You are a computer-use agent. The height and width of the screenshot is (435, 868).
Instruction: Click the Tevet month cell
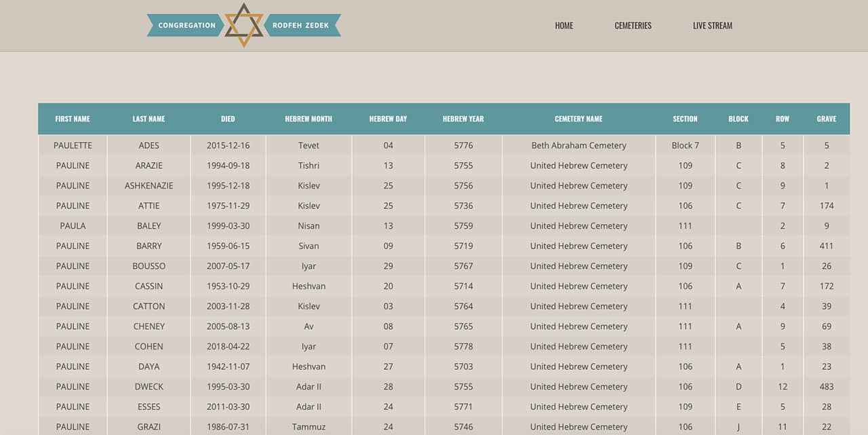coord(309,145)
